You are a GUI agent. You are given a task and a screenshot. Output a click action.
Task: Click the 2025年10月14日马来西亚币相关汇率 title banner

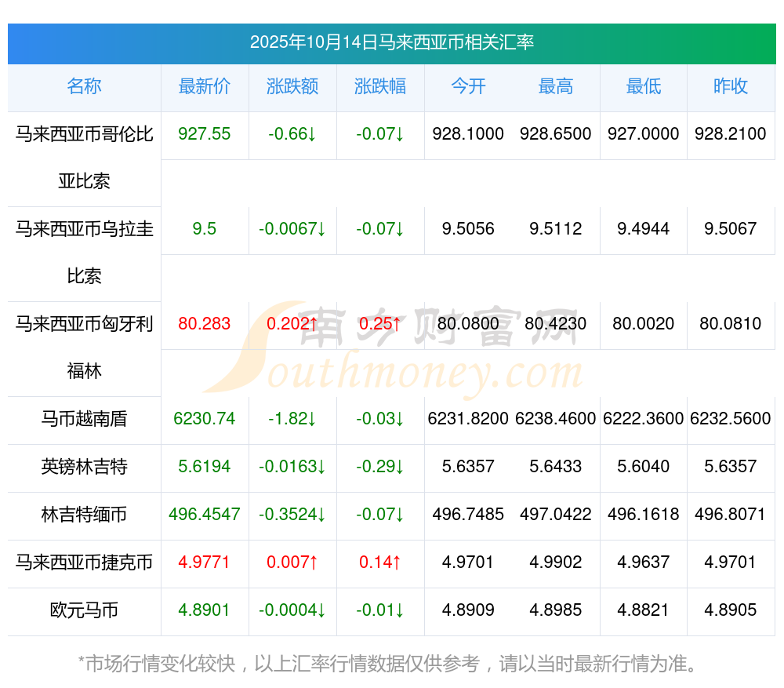coord(392,42)
